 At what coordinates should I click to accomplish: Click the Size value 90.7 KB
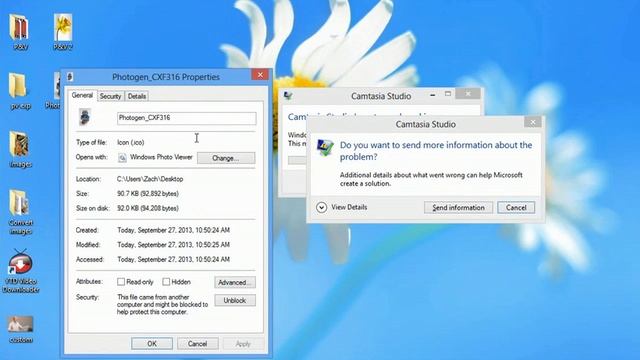[x=148, y=193]
